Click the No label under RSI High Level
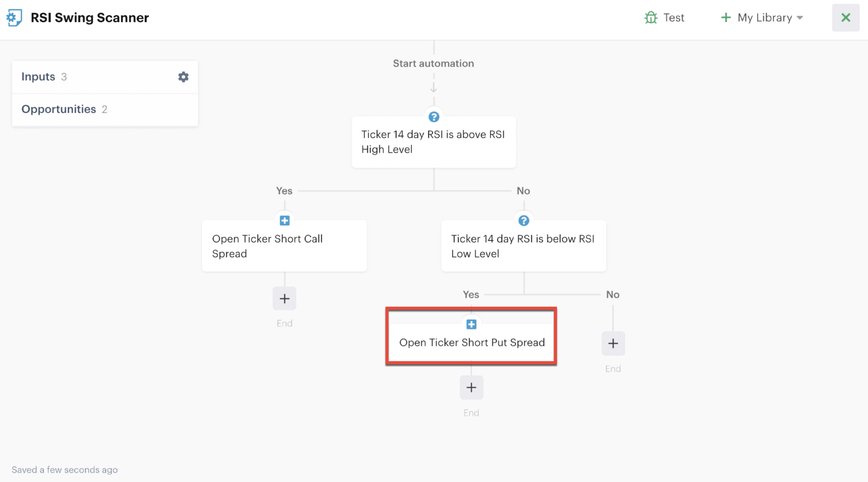868x482 pixels. click(523, 191)
